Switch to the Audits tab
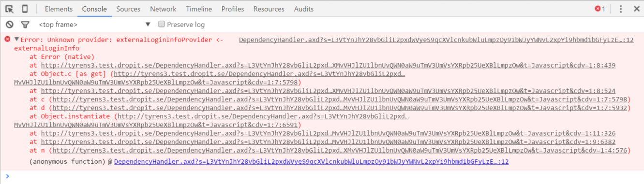644x184 pixels. [x=304, y=9]
